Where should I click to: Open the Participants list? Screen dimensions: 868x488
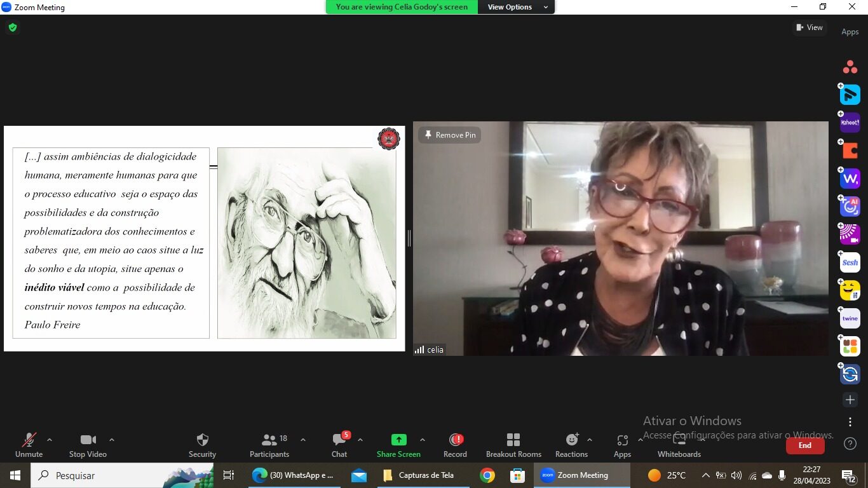point(269,445)
